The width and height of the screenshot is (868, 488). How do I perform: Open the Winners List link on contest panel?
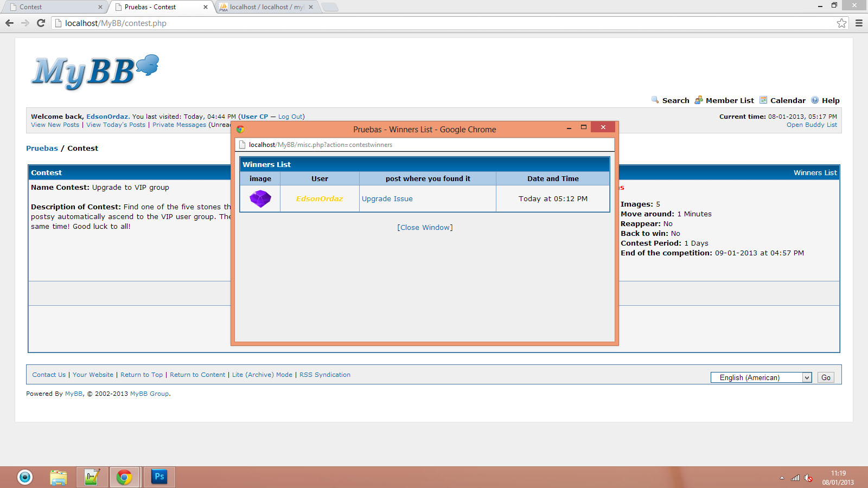coord(815,172)
